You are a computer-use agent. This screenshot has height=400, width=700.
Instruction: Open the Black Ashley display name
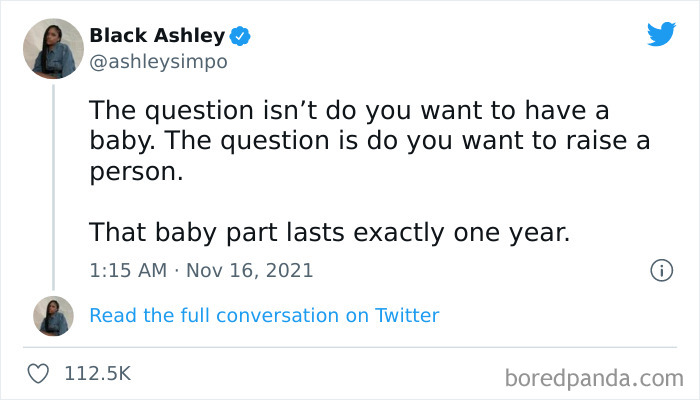click(157, 36)
